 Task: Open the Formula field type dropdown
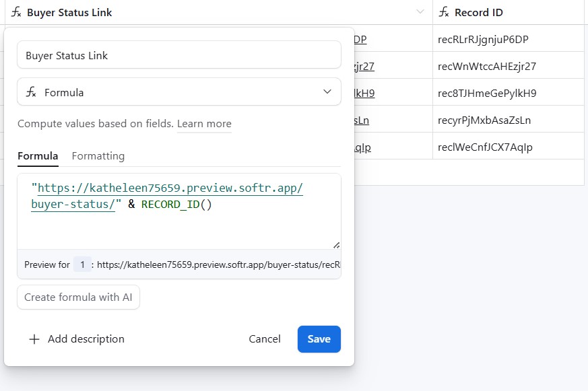[x=179, y=92]
